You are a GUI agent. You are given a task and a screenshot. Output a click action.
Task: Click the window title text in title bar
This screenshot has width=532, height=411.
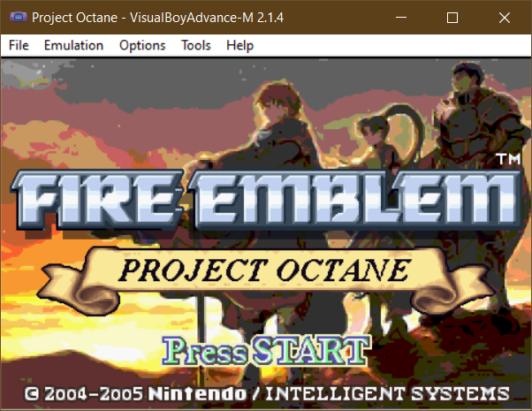click(x=158, y=18)
